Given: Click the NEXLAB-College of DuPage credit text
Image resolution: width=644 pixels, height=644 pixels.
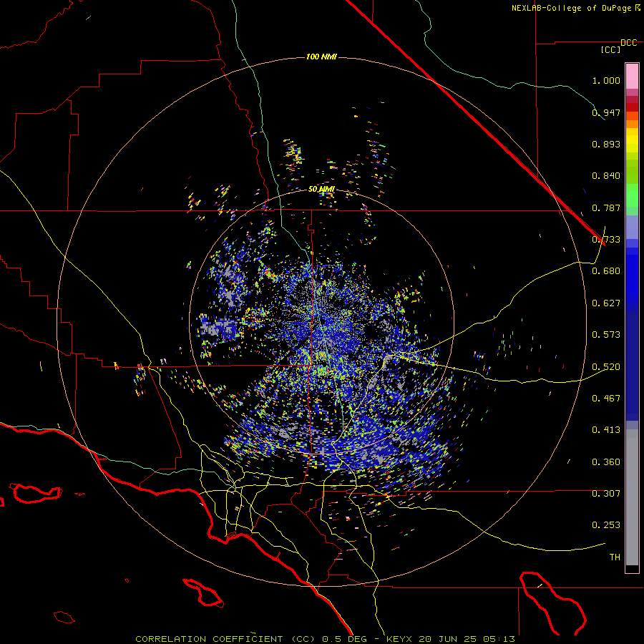Looking at the screenshot, I should [572, 8].
